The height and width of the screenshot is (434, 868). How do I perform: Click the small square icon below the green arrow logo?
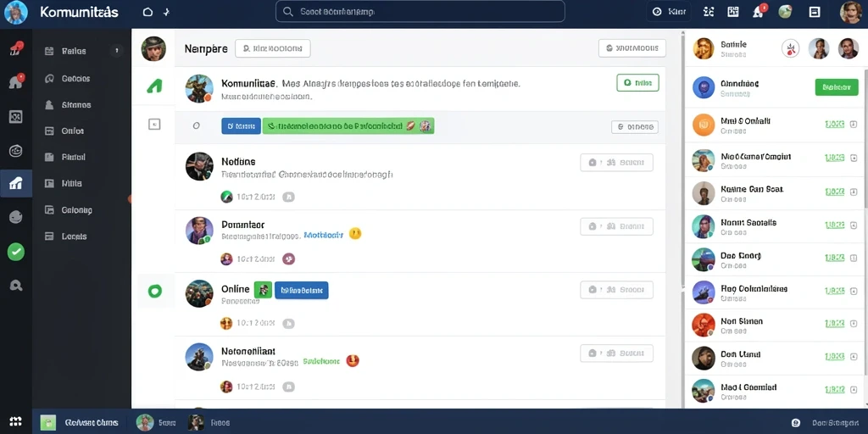pyautogui.click(x=154, y=125)
